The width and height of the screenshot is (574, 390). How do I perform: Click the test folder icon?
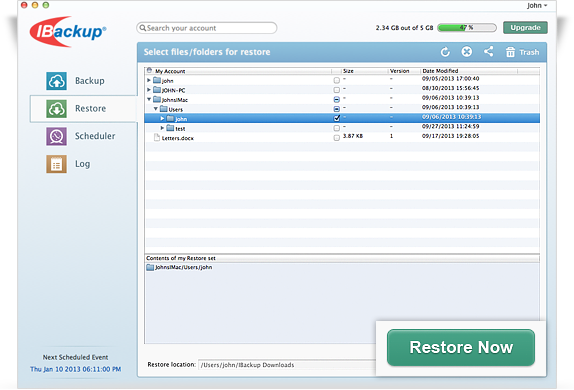[x=170, y=128]
